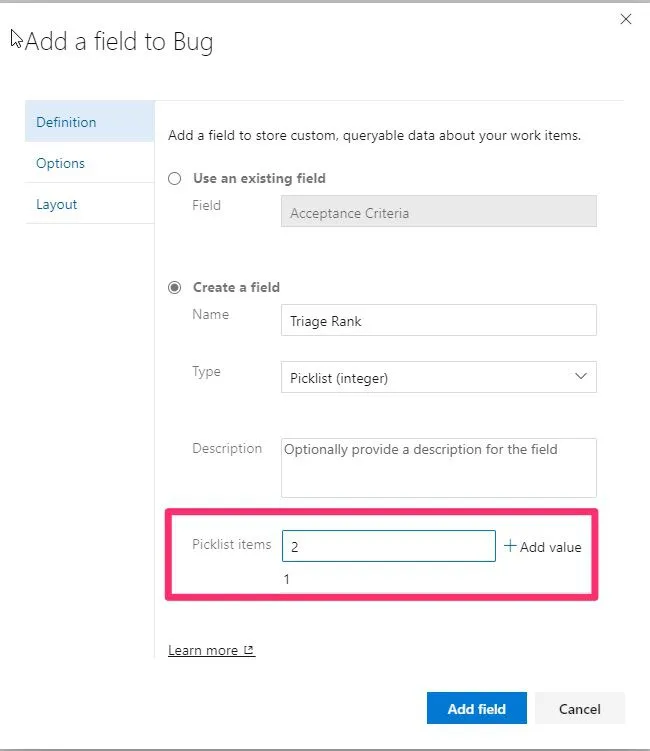Close the Add a field dialog
The image size is (650, 751).
click(x=626, y=19)
